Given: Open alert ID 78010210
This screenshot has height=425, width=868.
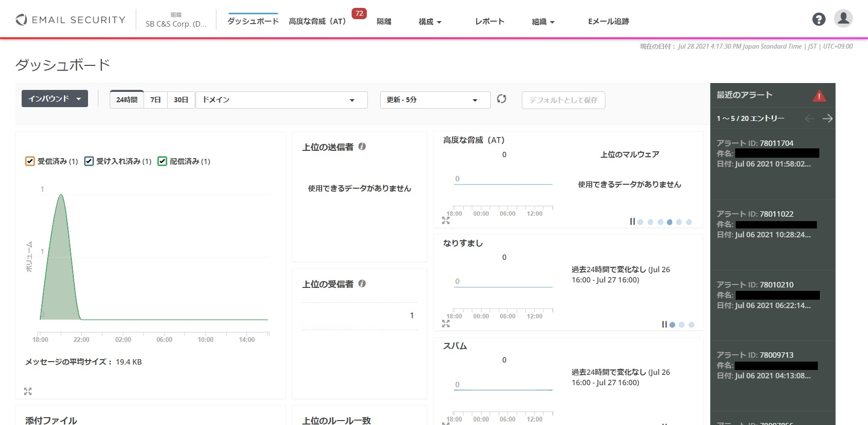Looking at the screenshot, I should (777, 284).
